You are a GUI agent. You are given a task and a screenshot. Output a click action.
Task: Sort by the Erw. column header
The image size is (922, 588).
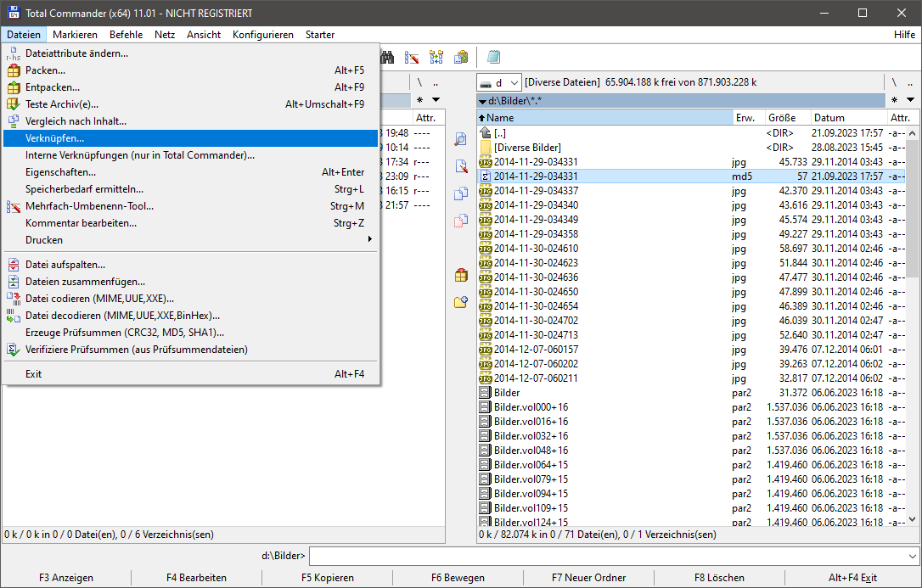tap(750, 118)
